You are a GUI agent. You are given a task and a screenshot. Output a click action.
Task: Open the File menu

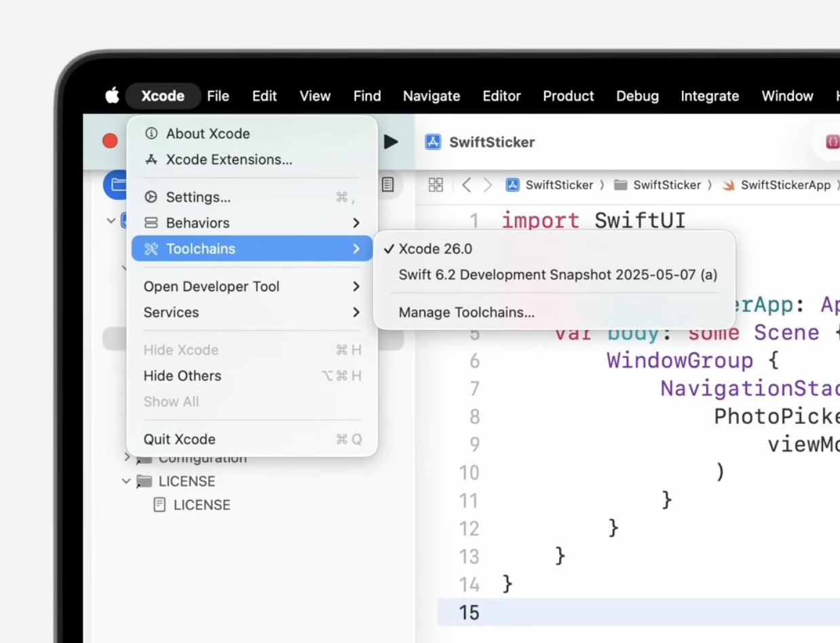point(218,96)
